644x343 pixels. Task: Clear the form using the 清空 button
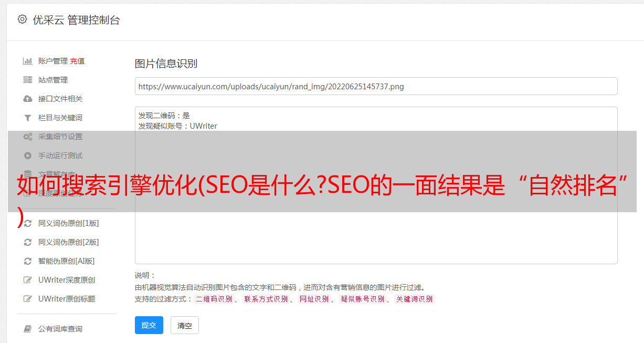tap(185, 326)
